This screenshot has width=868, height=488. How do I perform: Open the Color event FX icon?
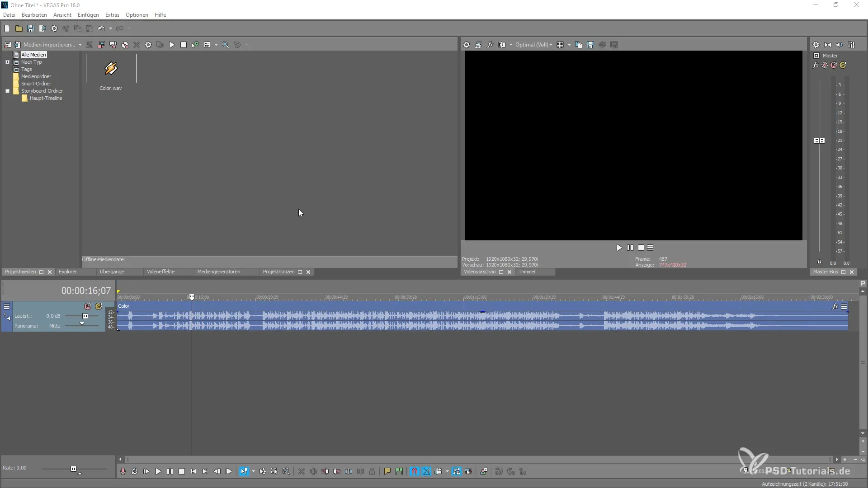point(835,306)
